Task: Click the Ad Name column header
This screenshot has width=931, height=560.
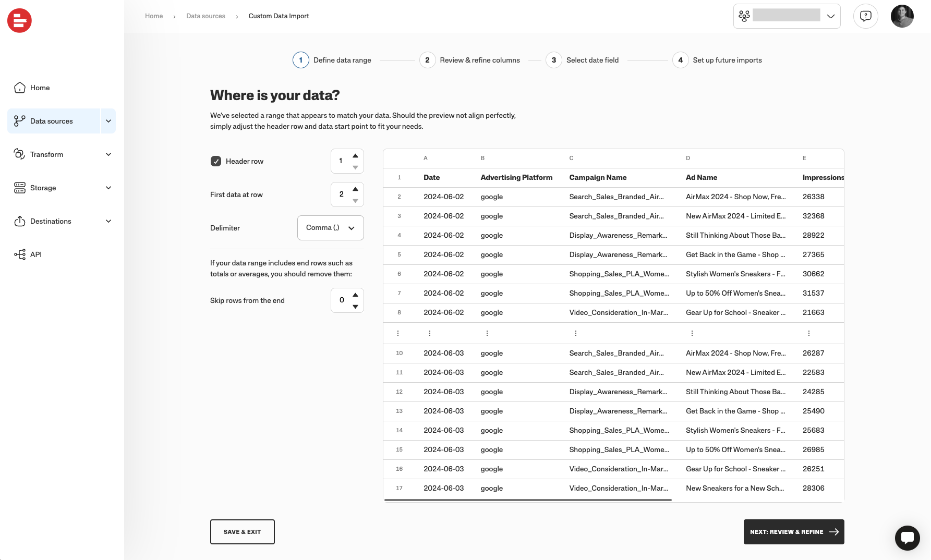Action: (701, 177)
